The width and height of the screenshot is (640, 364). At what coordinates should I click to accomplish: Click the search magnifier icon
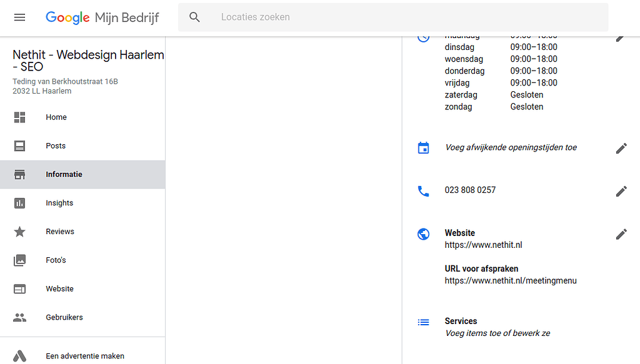click(x=195, y=17)
